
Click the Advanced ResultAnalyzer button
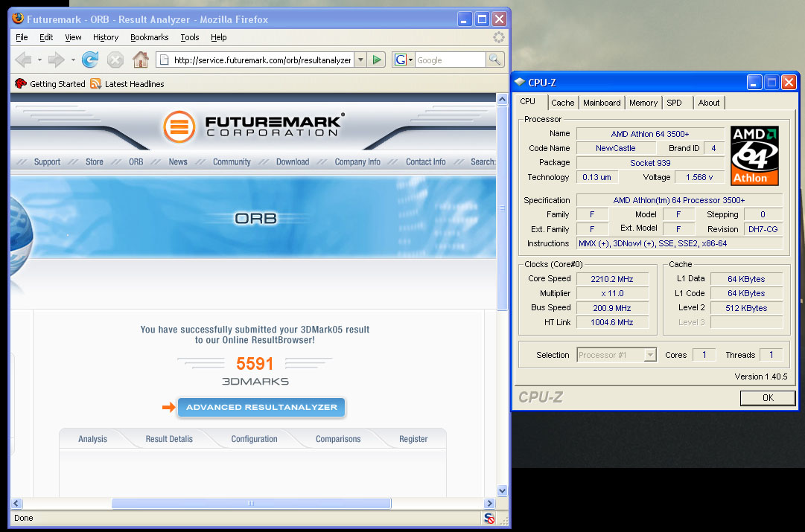tap(262, 407)
